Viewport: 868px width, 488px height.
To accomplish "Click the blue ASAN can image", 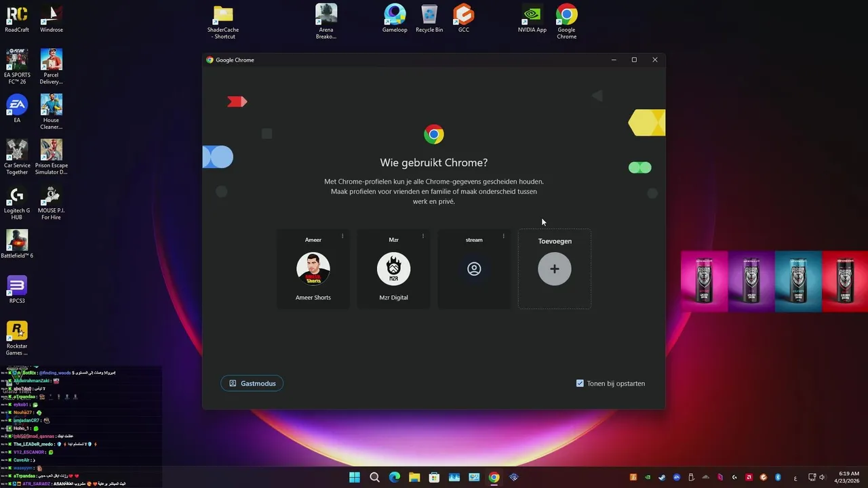I will [798, 281].
